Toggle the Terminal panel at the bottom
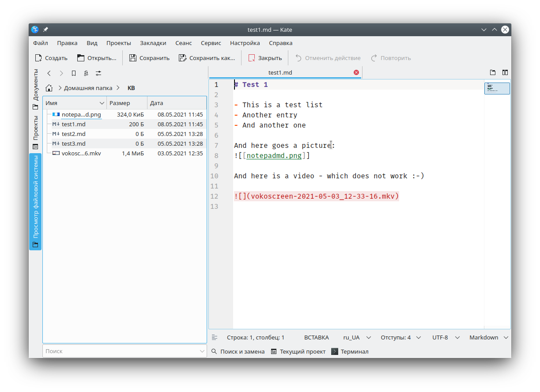 tap(350, 351)
